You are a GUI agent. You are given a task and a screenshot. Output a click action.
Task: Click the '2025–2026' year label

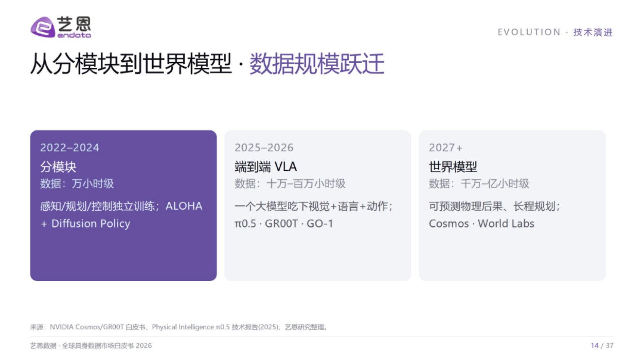[x=264, y=147]
